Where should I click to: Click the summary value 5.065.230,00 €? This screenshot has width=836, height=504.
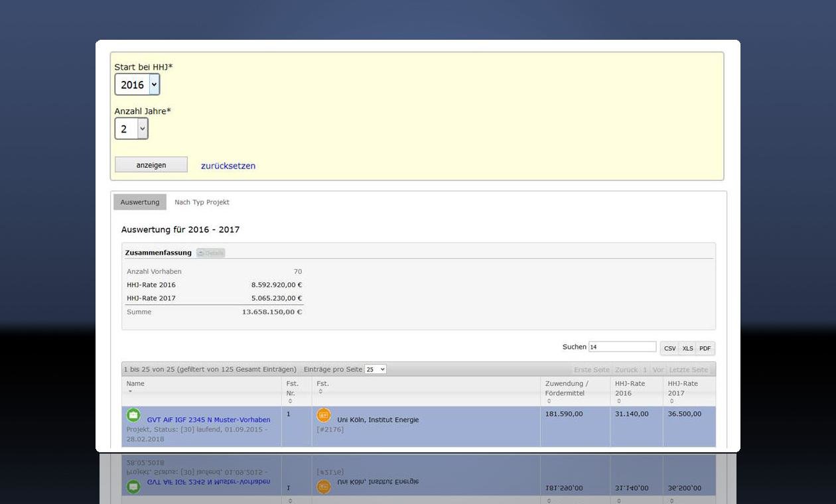[x=277, y=298]
